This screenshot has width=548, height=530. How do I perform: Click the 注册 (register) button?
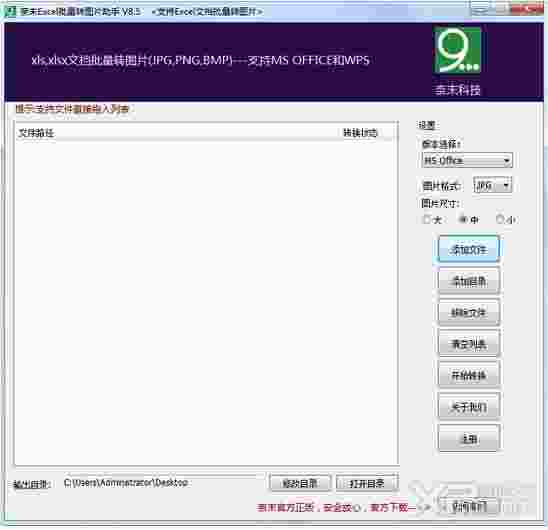pyautogui.click(x=469, y=438)
